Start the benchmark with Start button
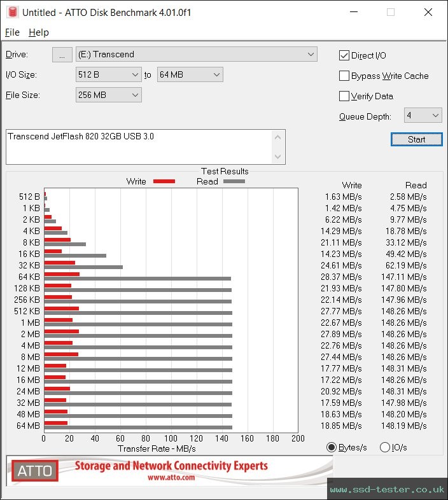Viewport: 448px width, 500px height. (416, 139)
